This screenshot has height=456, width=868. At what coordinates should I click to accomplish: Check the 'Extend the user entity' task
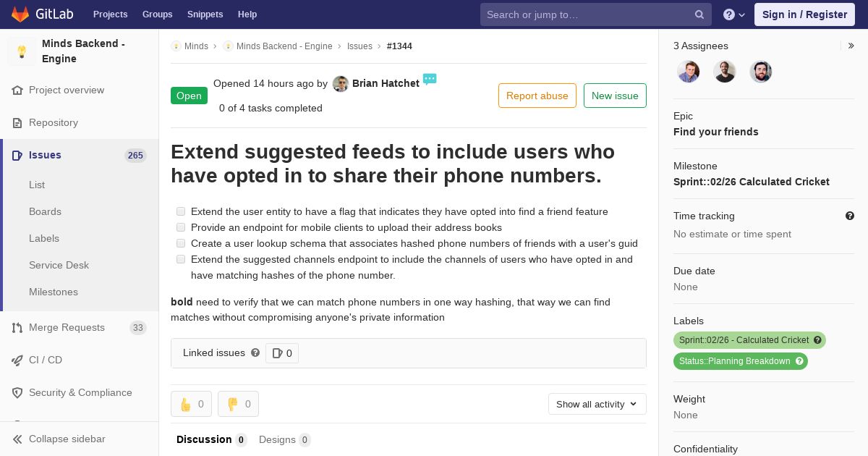[x=181, y=211]
